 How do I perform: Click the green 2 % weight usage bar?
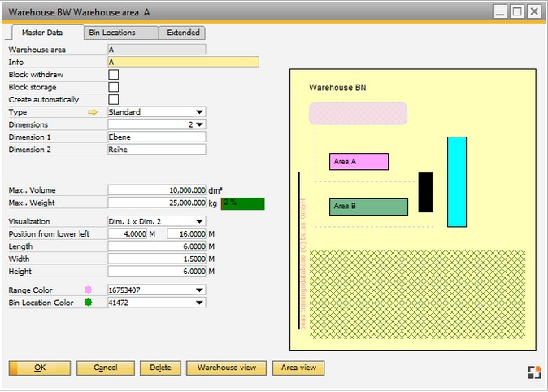click(x=243, y=203)
